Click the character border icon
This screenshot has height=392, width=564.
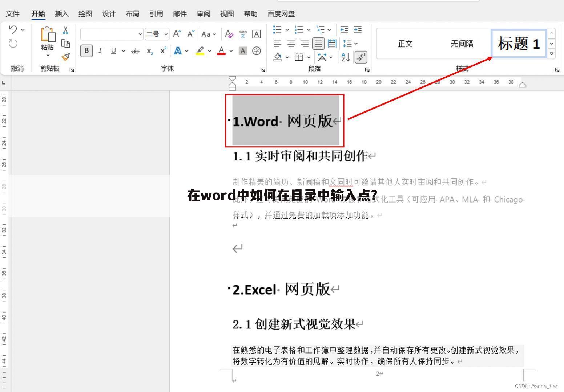pos(257,34)
